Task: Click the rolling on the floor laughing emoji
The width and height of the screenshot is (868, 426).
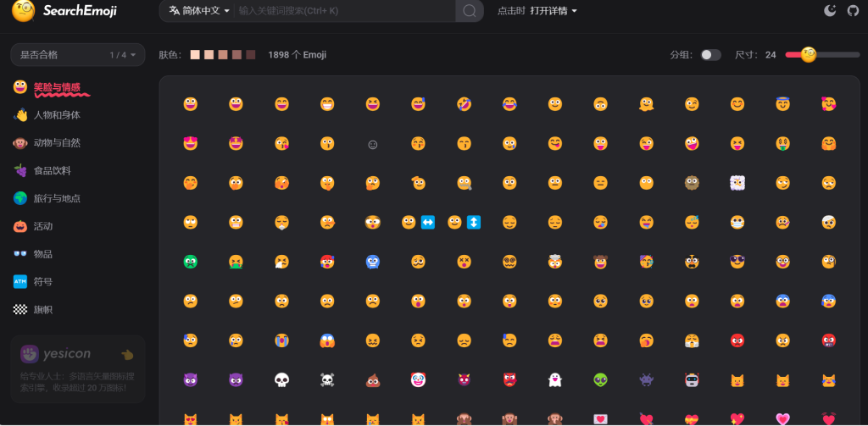Action: click(x=464, y=104)
